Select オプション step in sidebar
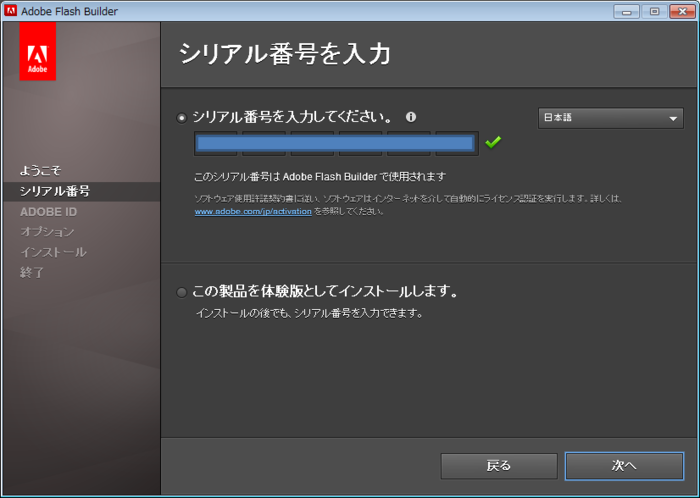This screenshot has width=700, height=498. (47, 232)
